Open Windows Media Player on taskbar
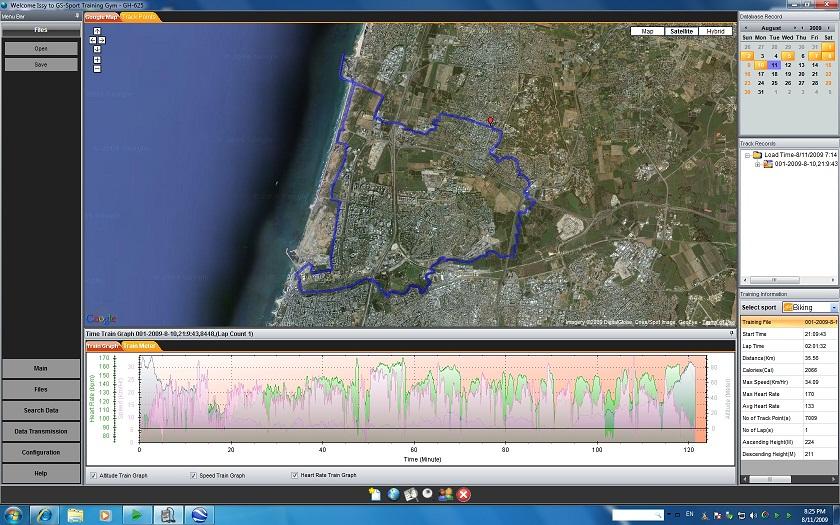This screenshot has height=525, width=840. (x=105, y=515)
